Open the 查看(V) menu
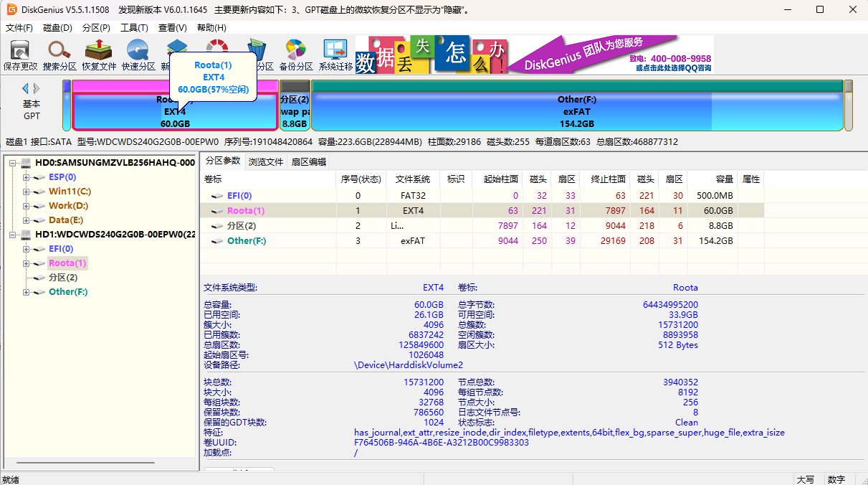 pos(172,28)
